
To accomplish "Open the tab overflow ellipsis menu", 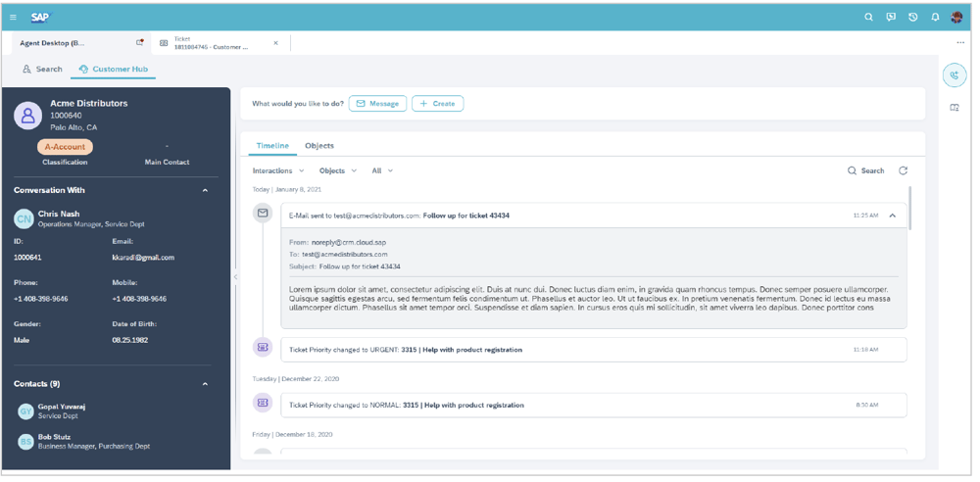I will [960, 43].
